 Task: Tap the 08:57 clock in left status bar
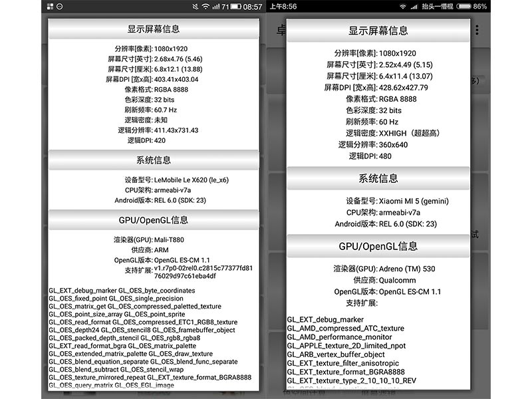[x=253, y=6]
